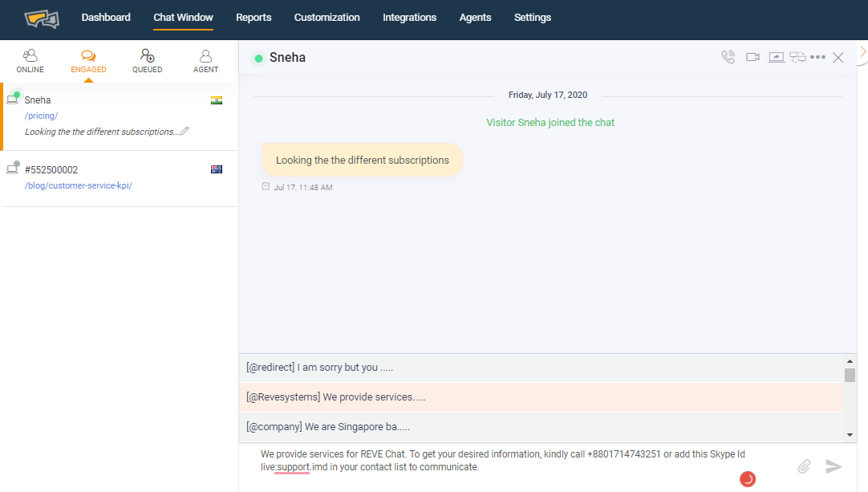Viewport: 868px width, 492px height.
Task: Click visitor #552500002 device status icon
Action: tap(13, 168)
